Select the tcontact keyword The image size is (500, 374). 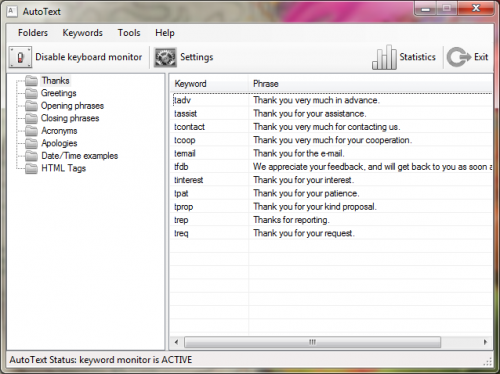(x=189, y=127)
